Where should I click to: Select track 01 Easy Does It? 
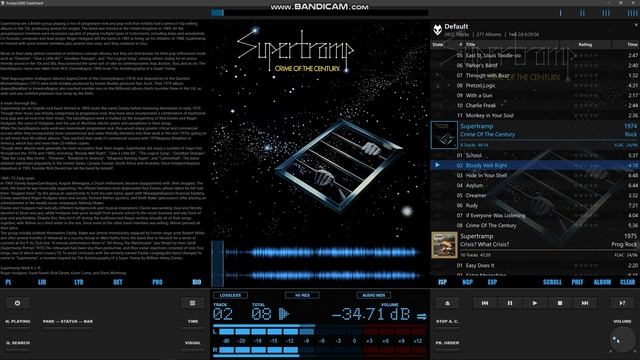tap(535, 265)
